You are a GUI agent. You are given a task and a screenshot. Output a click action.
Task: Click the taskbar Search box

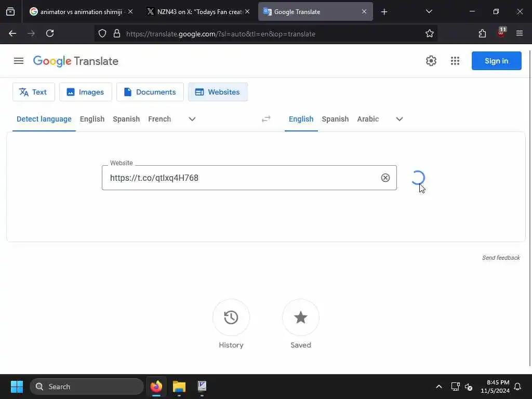click(87, 387)
